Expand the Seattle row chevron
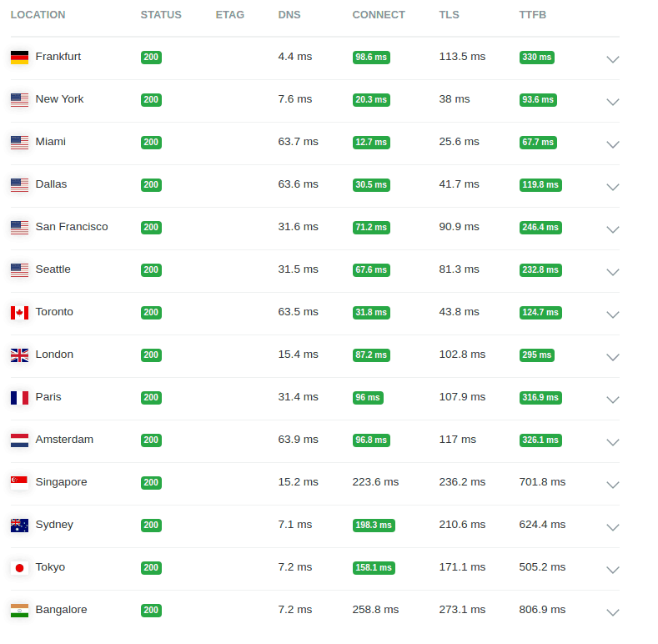The height and width of the screenshot is (644, 658). click(613, 272)
